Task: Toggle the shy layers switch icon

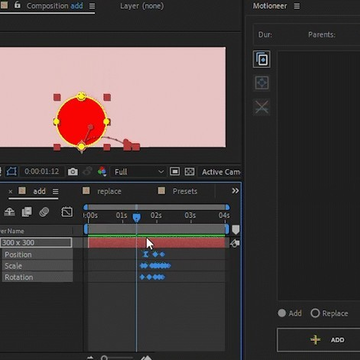Action: click(9, 212)
